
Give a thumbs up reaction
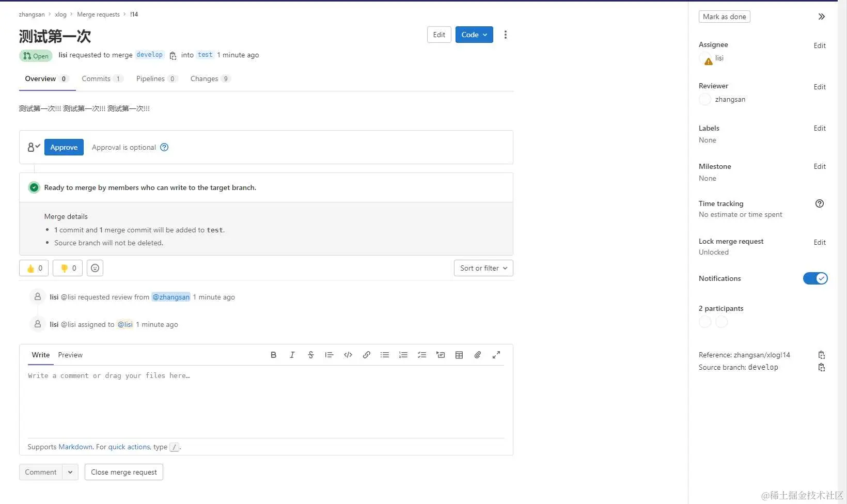pos(34,268)
